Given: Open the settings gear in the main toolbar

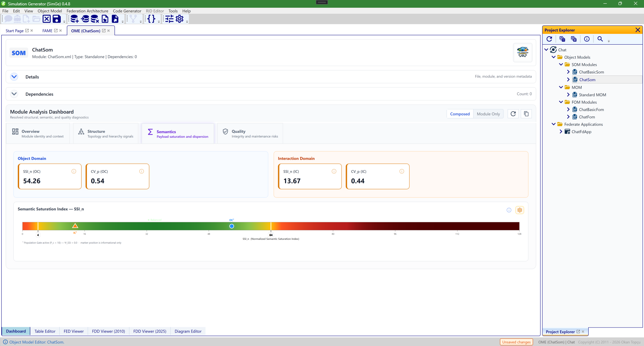Looking at the screenshot, I should [180, 19].
